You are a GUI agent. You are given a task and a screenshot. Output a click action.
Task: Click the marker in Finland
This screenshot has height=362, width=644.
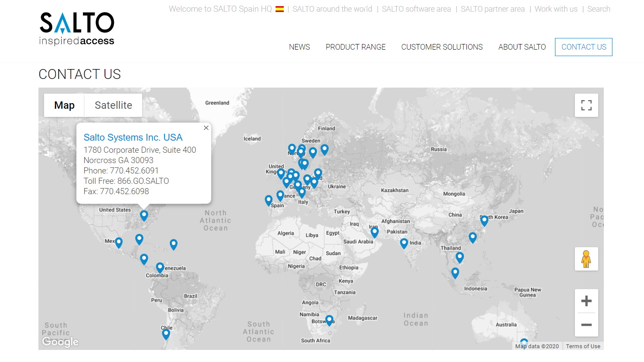(324, 150)
